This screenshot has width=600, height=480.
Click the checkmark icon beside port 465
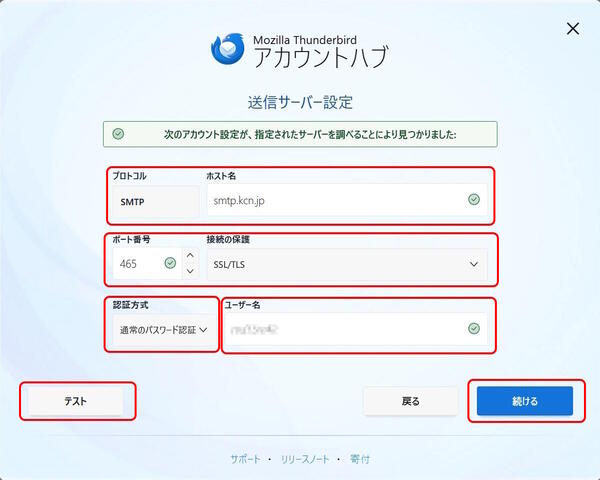[x=170, y=263]
